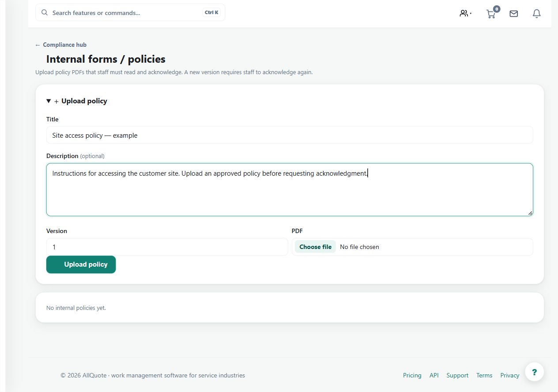
Task: Open the Terms footer link
Action: pos(484,375)
